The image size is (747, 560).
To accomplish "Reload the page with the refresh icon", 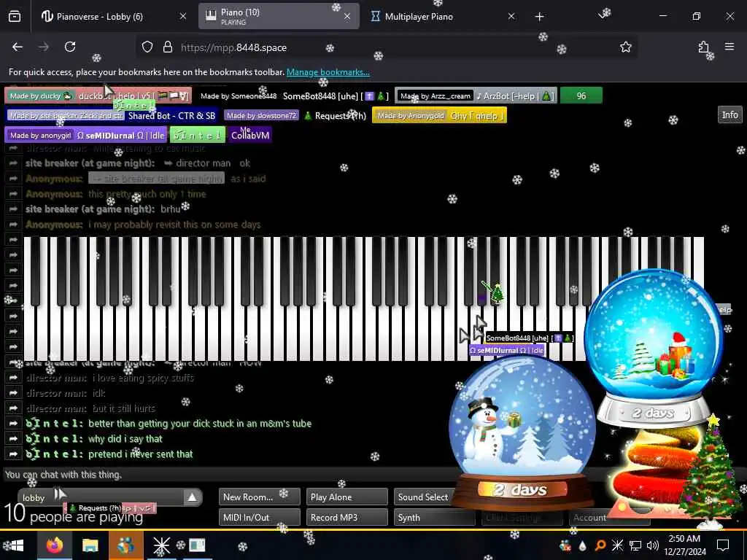I will [70, 47].
